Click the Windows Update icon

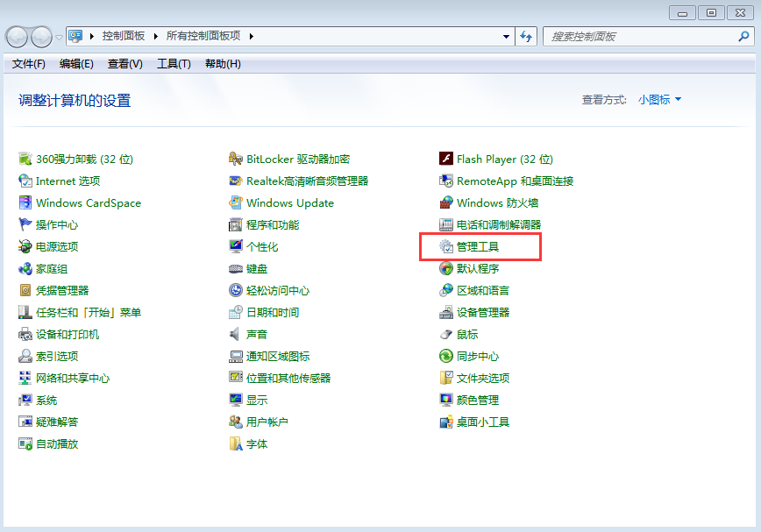click(x=235, y=202)
